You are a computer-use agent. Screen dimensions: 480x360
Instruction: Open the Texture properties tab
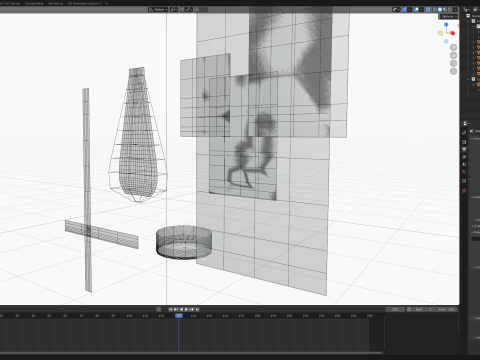(464, 191)
